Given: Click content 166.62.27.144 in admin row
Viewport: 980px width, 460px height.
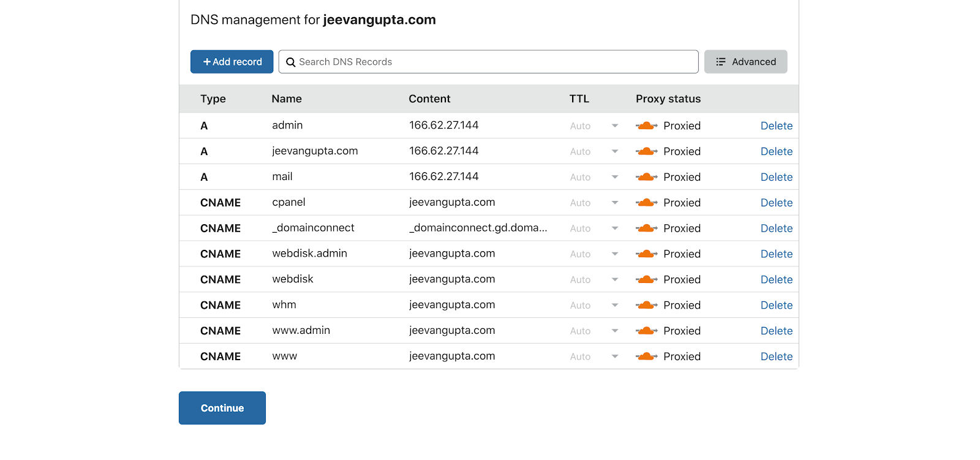Looking at the screenshot, I should (x=444, y=125).
